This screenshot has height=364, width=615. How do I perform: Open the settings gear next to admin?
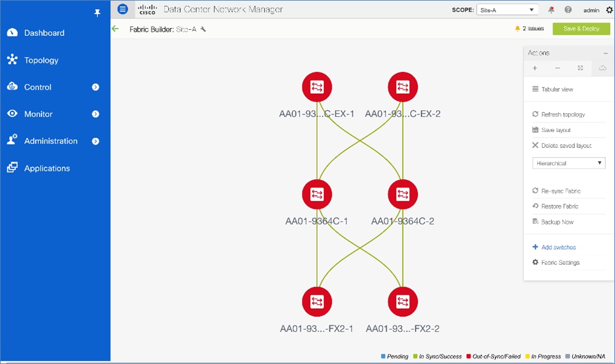point(609,10)
